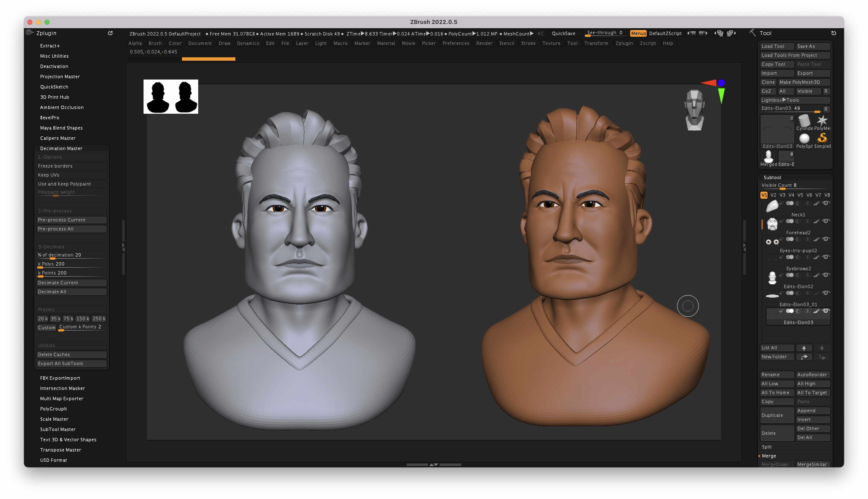Expand the Transpose Master section
Screen dimensions: 868x499
click(61, 450)
